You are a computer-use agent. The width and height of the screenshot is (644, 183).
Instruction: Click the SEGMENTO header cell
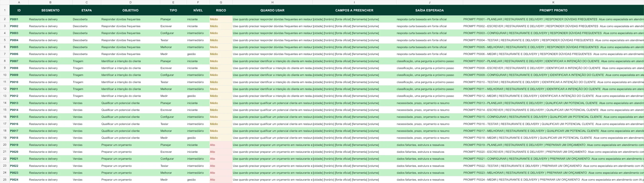pyautogui.click(x=50, y=10)
